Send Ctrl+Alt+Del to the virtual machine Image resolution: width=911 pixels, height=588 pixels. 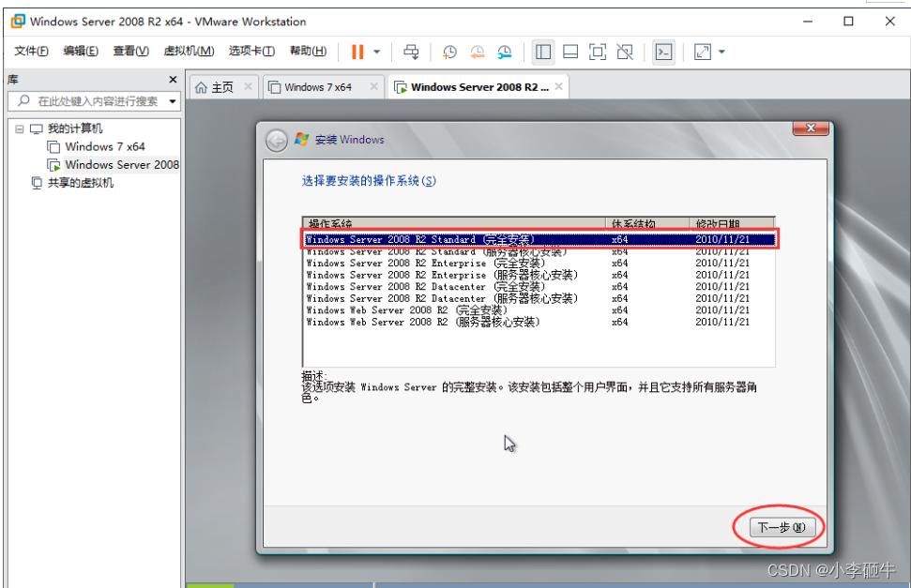411,52
